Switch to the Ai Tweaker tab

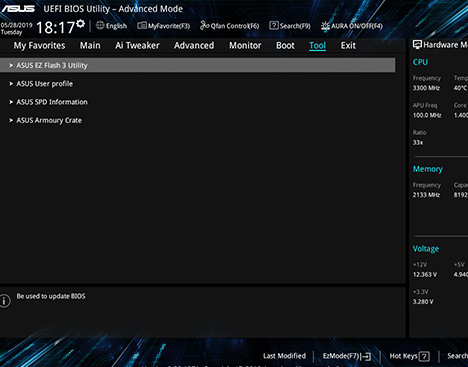[137, 45]
